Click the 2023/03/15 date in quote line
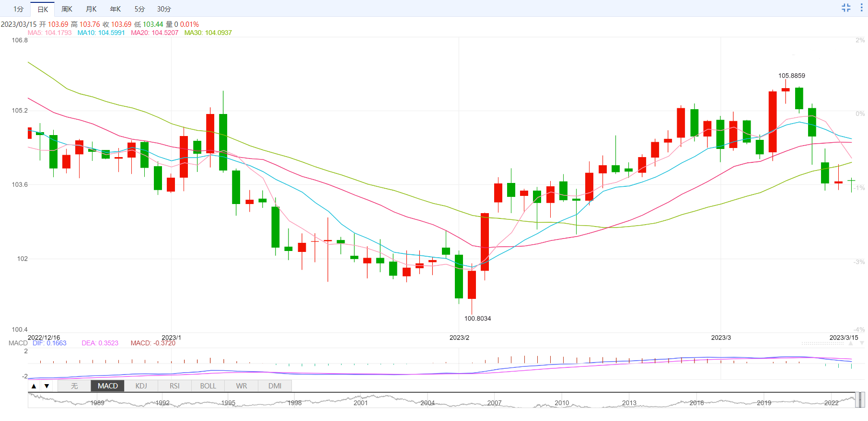Image resolution: width=868 pixels, height=421 pixels. tap(19, 24)
